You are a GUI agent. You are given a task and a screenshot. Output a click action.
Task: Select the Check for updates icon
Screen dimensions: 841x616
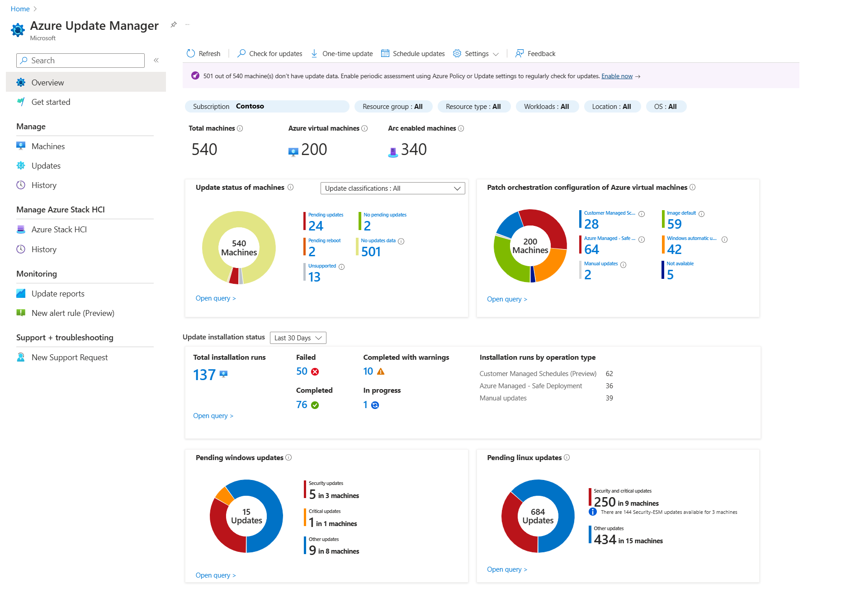tap(241, 53)
